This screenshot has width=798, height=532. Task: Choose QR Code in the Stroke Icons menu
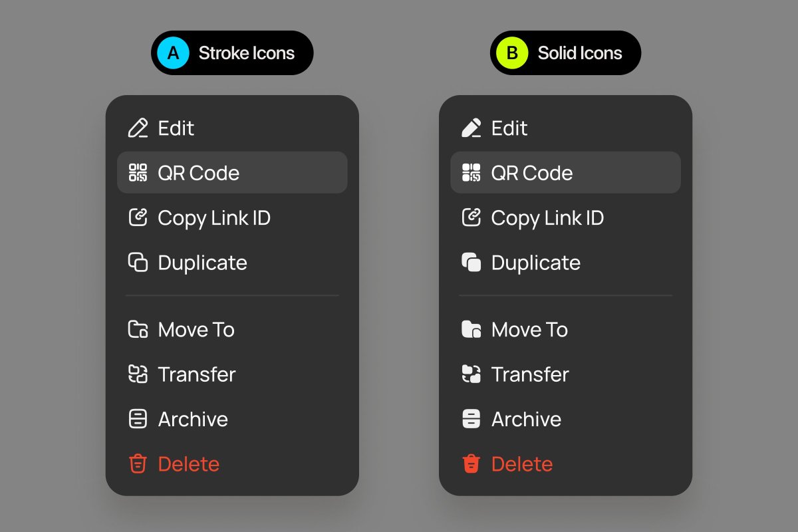(x=232, y=173)
